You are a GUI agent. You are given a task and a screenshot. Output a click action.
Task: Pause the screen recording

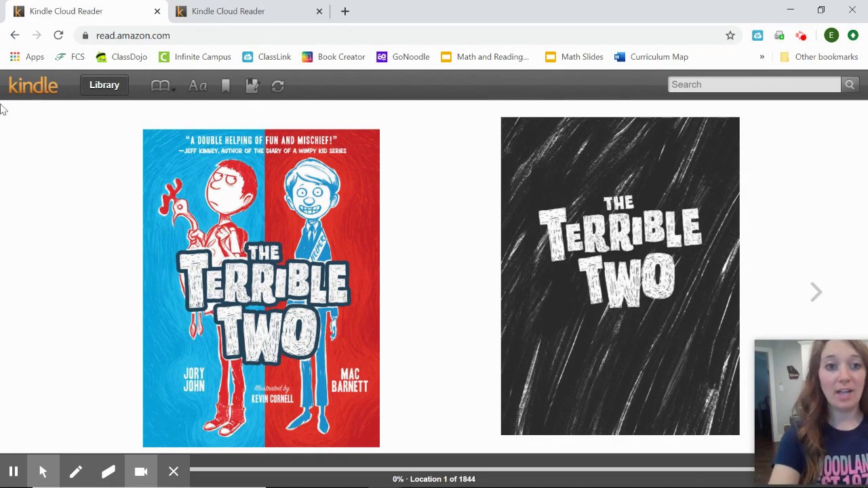point(14,472)
